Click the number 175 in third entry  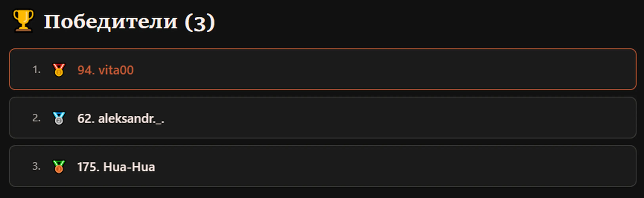(x=87, y=167)
